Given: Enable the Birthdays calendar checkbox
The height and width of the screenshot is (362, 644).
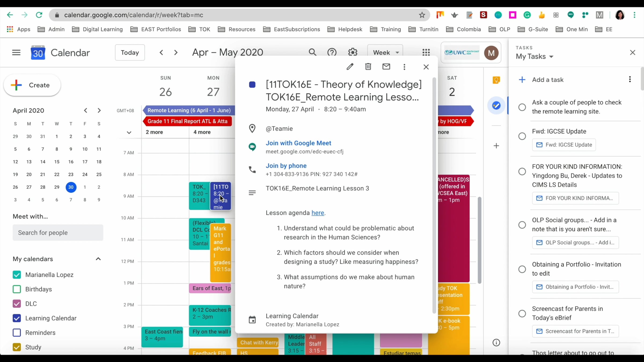Looking at the screenshot, I should 17,289.
